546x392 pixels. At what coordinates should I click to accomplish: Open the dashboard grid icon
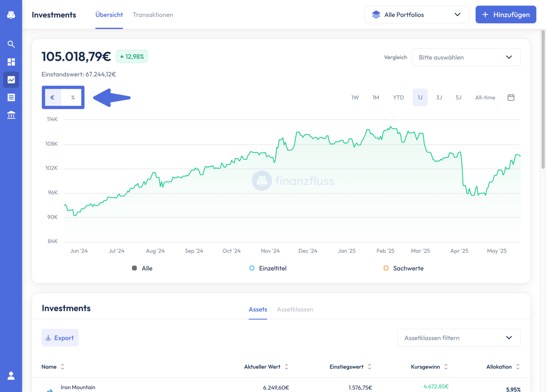tap(11, 62)
